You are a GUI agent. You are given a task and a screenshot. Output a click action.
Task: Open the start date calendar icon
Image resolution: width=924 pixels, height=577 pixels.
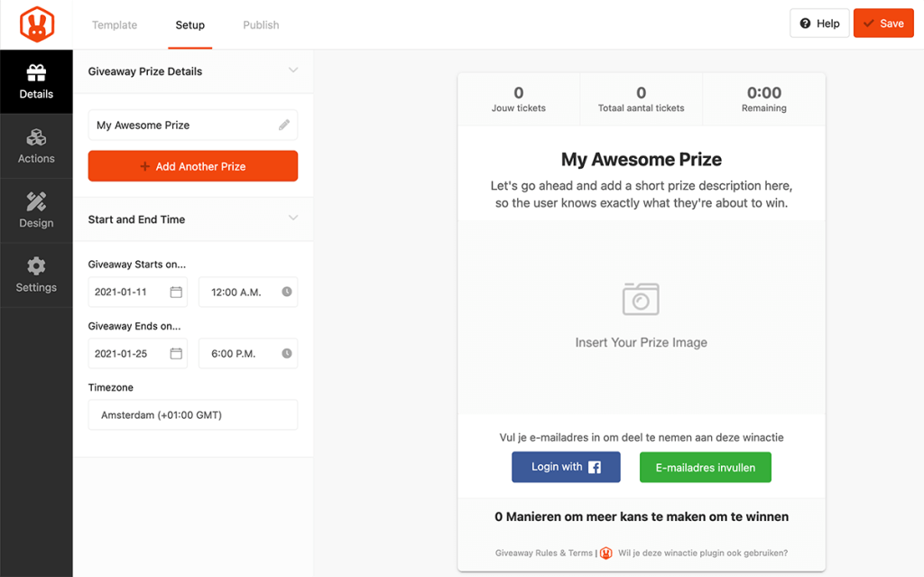coord(176,293)
